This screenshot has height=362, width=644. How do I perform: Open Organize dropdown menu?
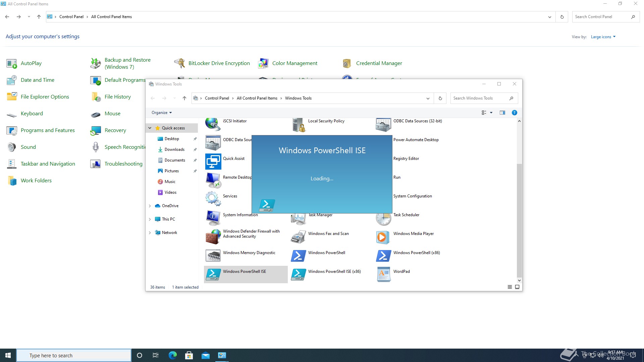(162, 113)
